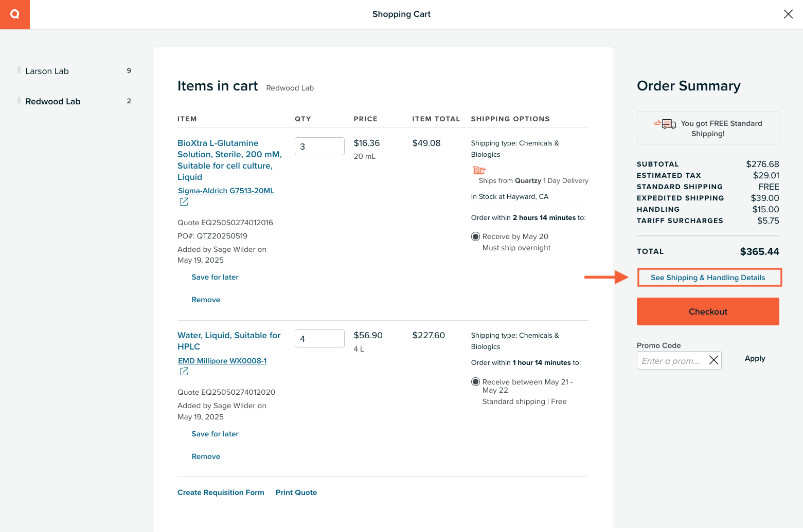Switch to Redwood Lab cart
803x532 pixels.
point(76,101)
